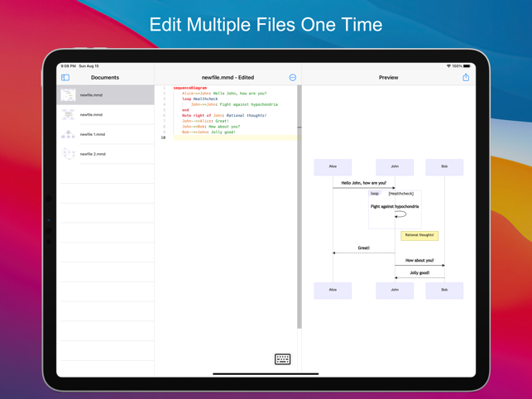Click 'Hello John, how are you?' message
Viewport: 532px width, 399px height.
364,183
